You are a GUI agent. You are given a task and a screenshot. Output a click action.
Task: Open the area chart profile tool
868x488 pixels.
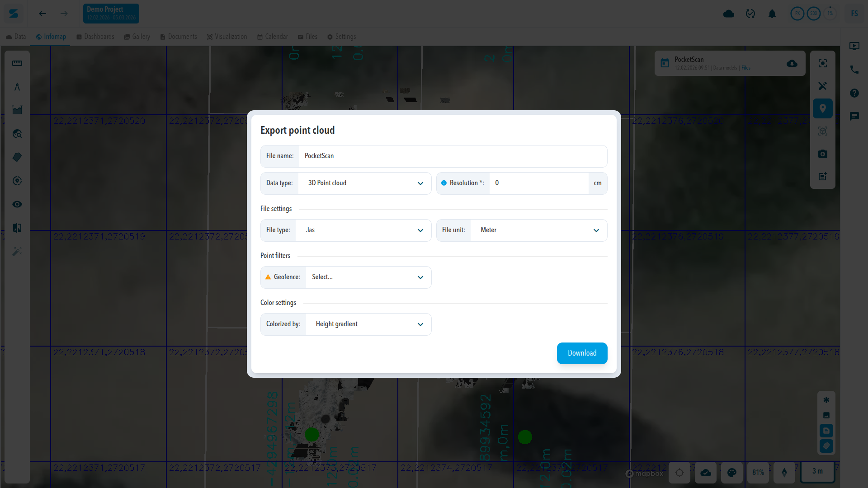tap(17, 110)
